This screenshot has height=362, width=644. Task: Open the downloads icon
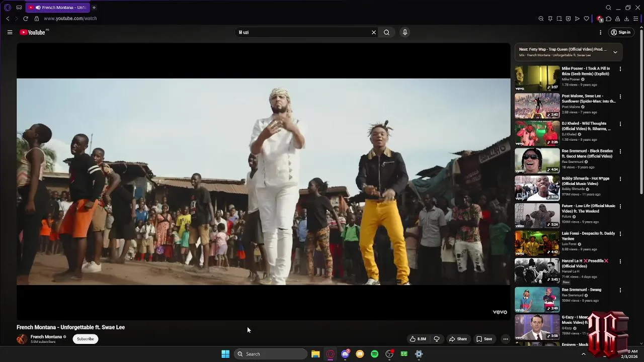[626, 19]
